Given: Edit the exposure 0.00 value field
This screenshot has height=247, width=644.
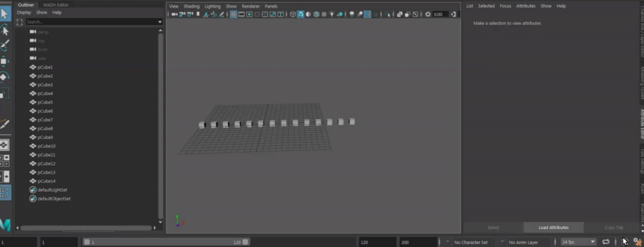Looking at the screenshot, I should click(440, 14).
